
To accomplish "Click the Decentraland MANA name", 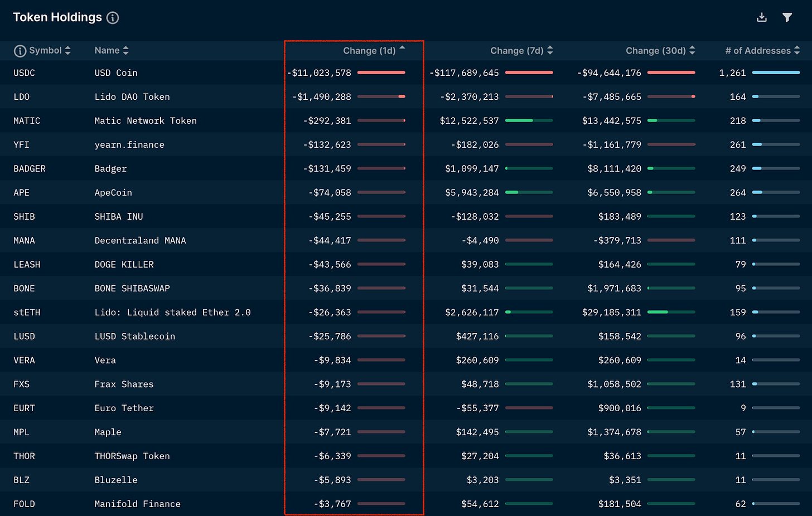I will (140, 241).
